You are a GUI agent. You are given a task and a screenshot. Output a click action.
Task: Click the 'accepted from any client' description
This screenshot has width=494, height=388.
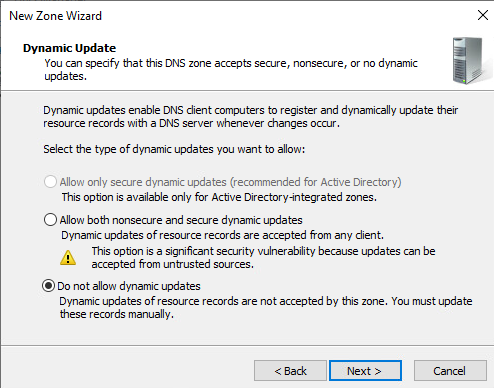tap(222, 235)
